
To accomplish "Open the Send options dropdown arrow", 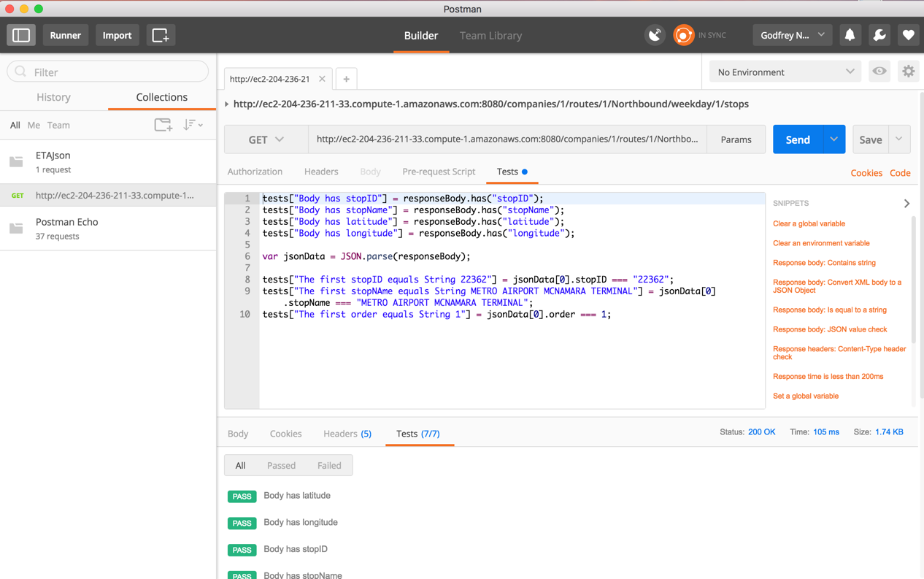I will pos(833,139).
